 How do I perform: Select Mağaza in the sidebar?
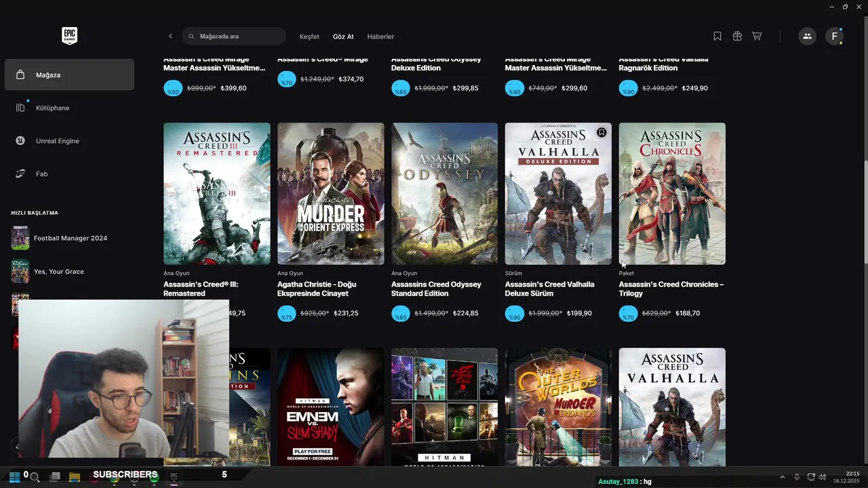(69, 75)
